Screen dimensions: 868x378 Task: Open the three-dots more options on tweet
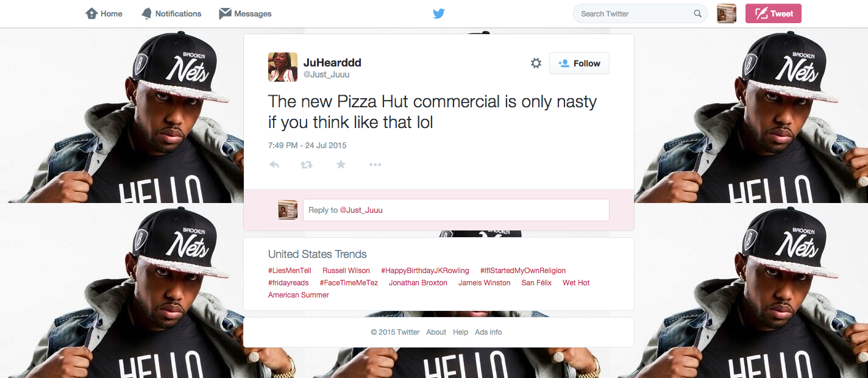point(375,165)
